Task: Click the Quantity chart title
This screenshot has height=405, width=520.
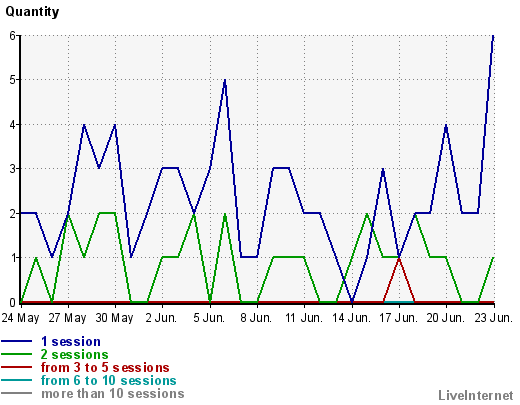Action: pyautogui.click(x=32, y=12)
